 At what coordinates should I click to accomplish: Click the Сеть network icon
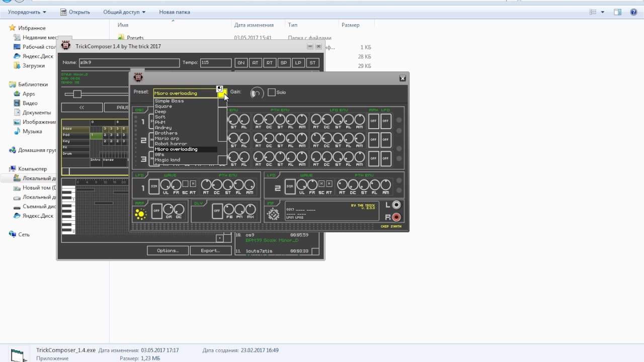(13, 235)
